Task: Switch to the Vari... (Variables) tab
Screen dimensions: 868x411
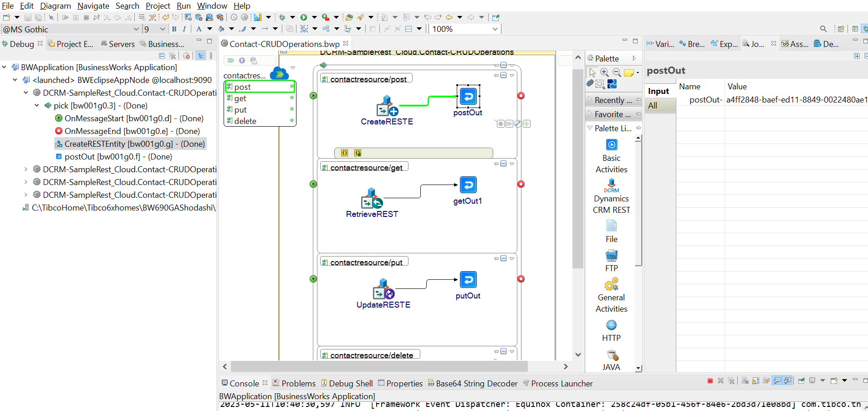Action: [660, 44]
